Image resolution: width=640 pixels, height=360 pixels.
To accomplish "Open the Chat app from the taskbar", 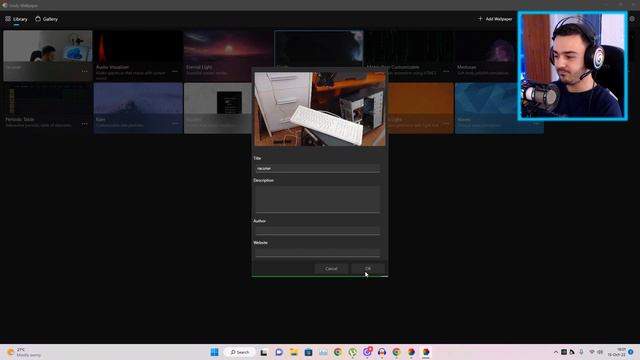I will pyautogui.click(x=279, y=352).
